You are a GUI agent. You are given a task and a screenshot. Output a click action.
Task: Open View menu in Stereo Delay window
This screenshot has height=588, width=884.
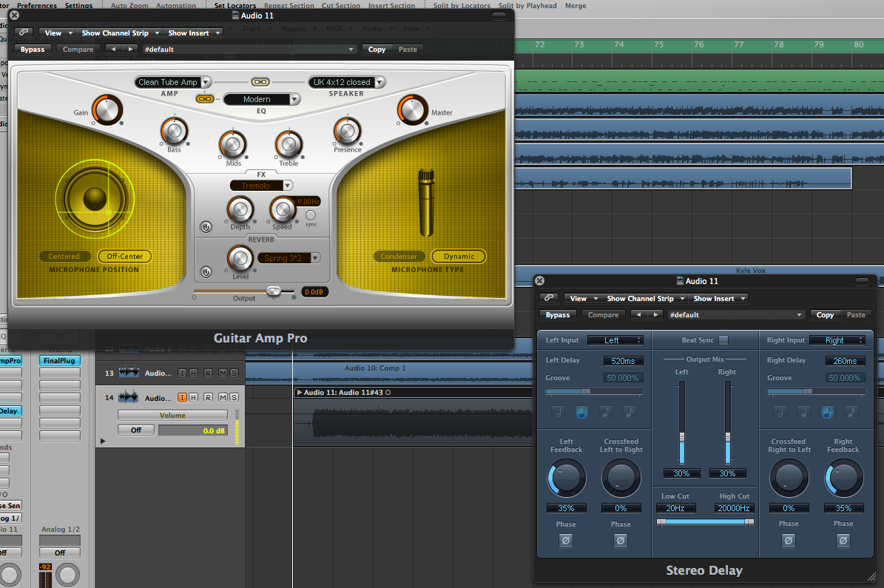(x=583, y=299)
